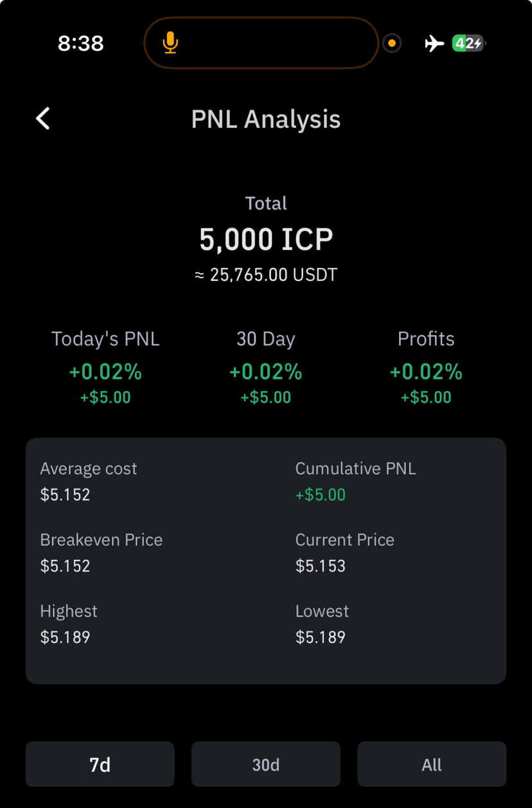The image size is (532, 808).
Task: Tap the battery level indicator
Action: click(469, 43)
